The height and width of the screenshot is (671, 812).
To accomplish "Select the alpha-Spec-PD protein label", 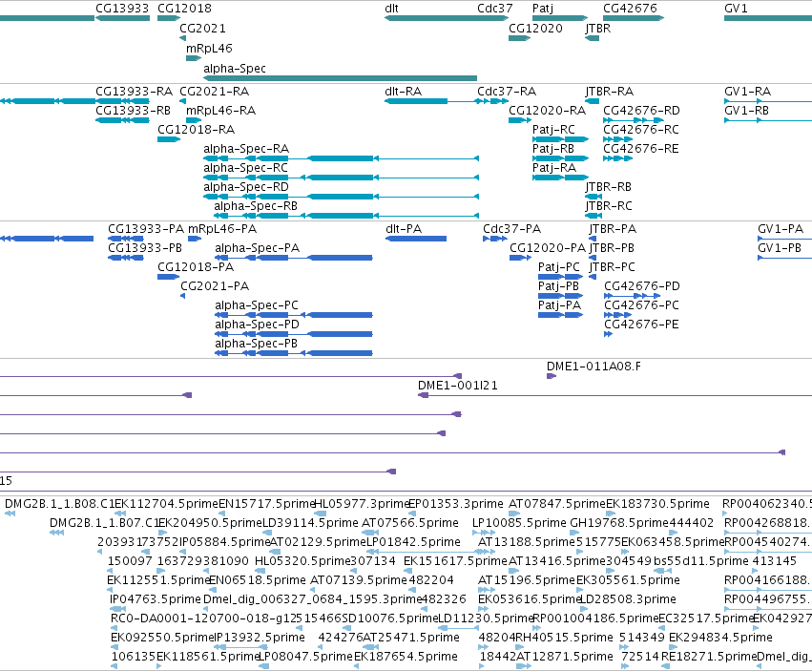I will [x=258, y=325].
